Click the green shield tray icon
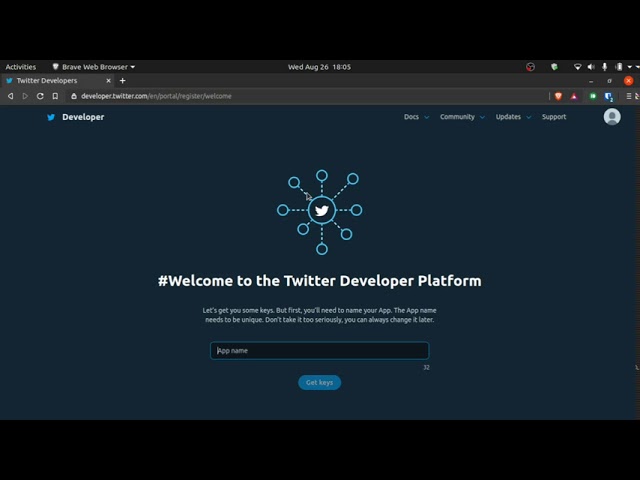Screen dimensions: 640x480 pos(554,67)
